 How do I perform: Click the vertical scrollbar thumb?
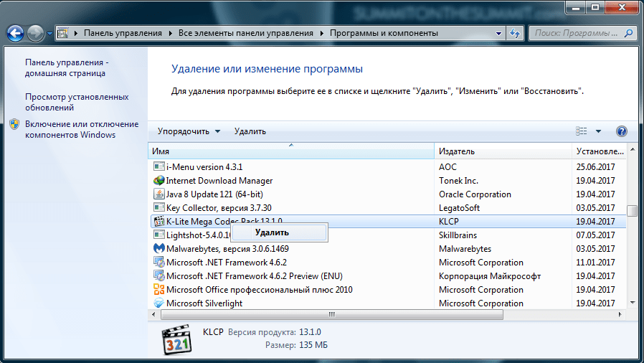pyautogui.click(x=633, y=210)
